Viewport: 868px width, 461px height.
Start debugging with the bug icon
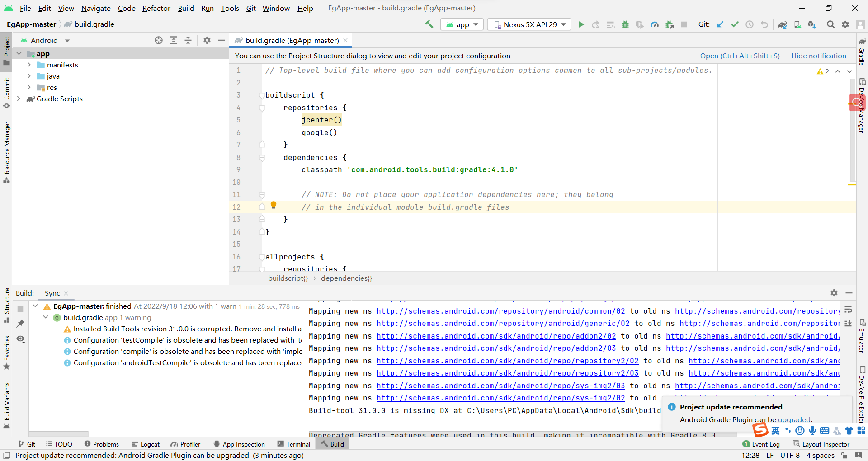coord(625,24)
